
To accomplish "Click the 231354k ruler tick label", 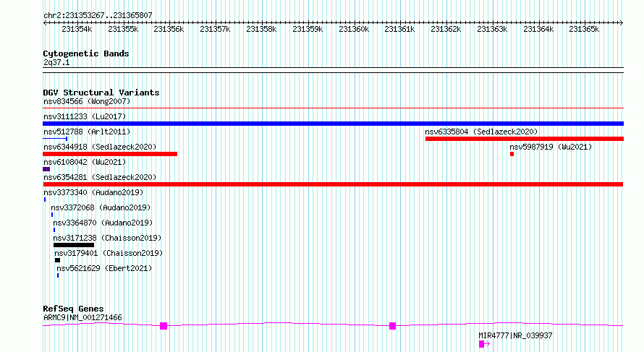I will click(77, 30).
